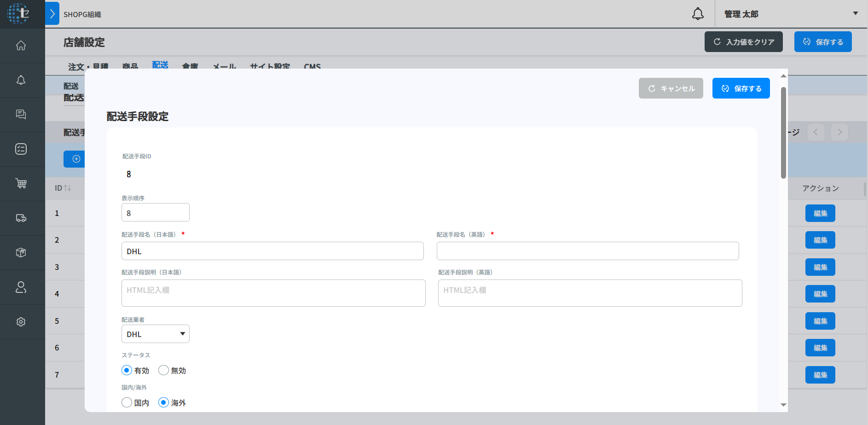This screenshot has width=868, height=425.
Task: Click the 配送手段名(英語) field
Action: [x=588, y=251]
